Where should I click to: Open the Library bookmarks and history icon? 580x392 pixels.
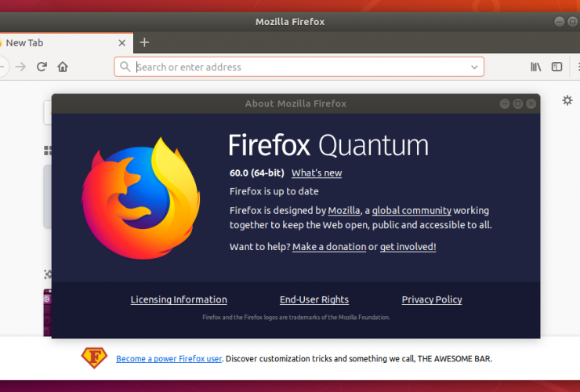536,67
